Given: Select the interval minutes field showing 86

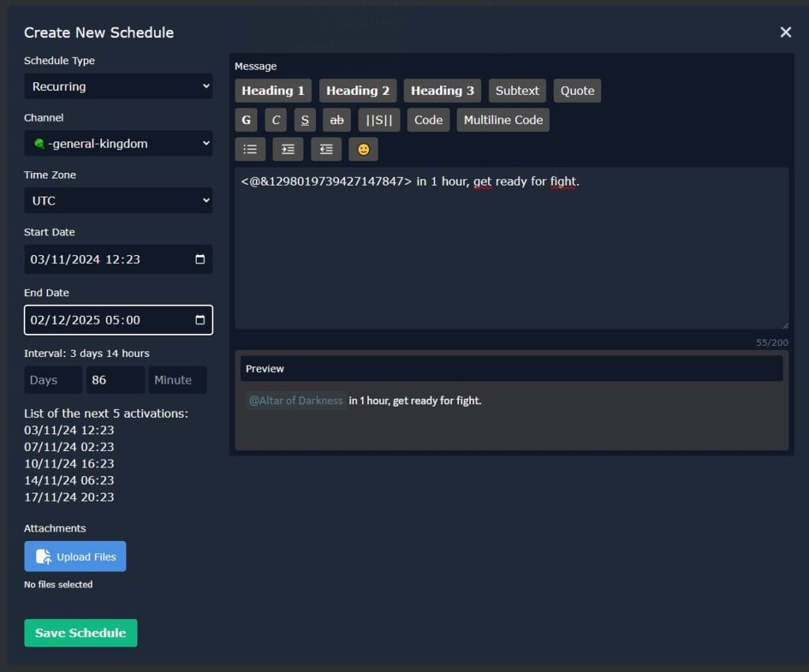Looking at the screenshot, I should point(115,380).
